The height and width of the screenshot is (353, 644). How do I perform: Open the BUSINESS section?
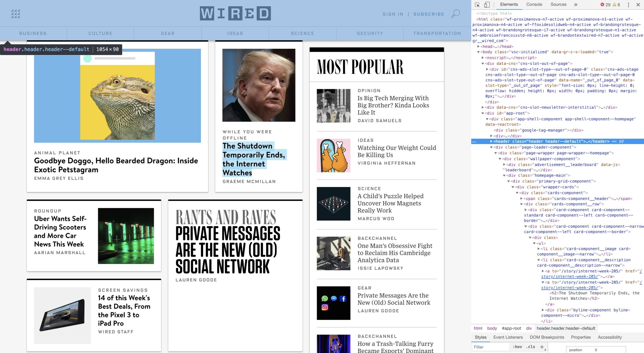33,33
